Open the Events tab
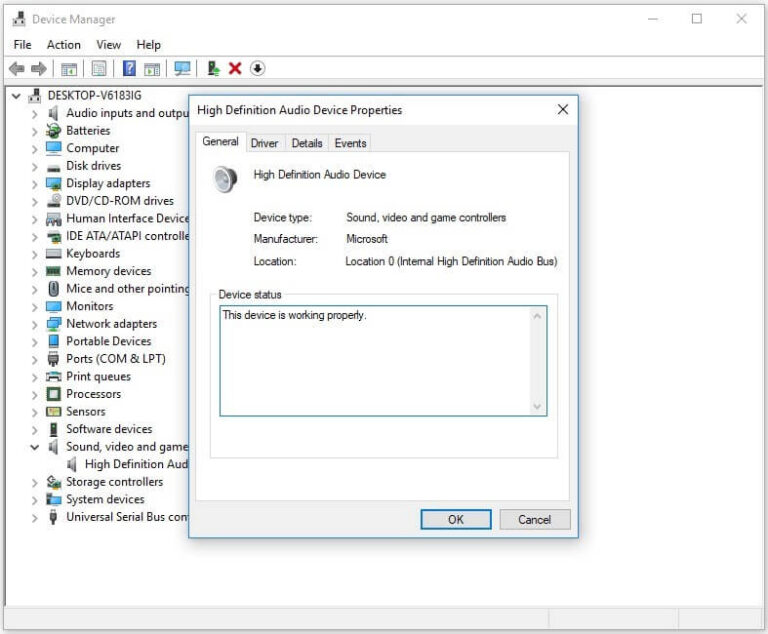Screen dimensions: 768x634 pyautogui.click(x=350, y=143)
